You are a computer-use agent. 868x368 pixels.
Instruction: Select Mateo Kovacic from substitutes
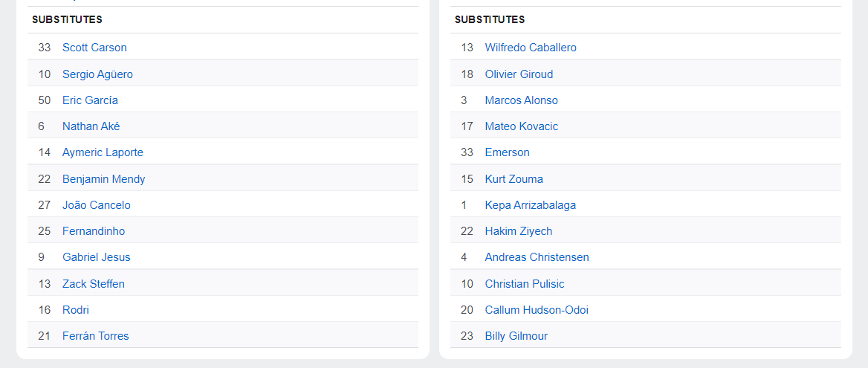[x=521, y=126]
